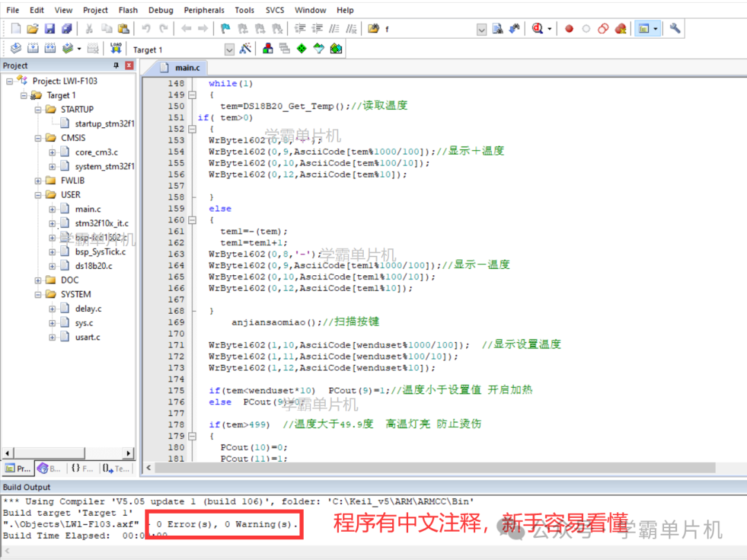Expand the DOC group in project tree
The width and height of the screenshot is (747, 560).
37,281
